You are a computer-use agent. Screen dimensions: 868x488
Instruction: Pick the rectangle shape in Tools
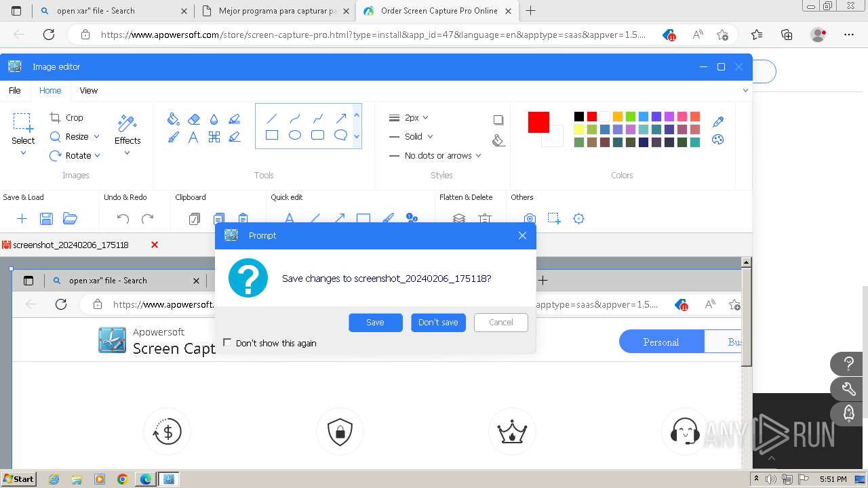[272, 135]
